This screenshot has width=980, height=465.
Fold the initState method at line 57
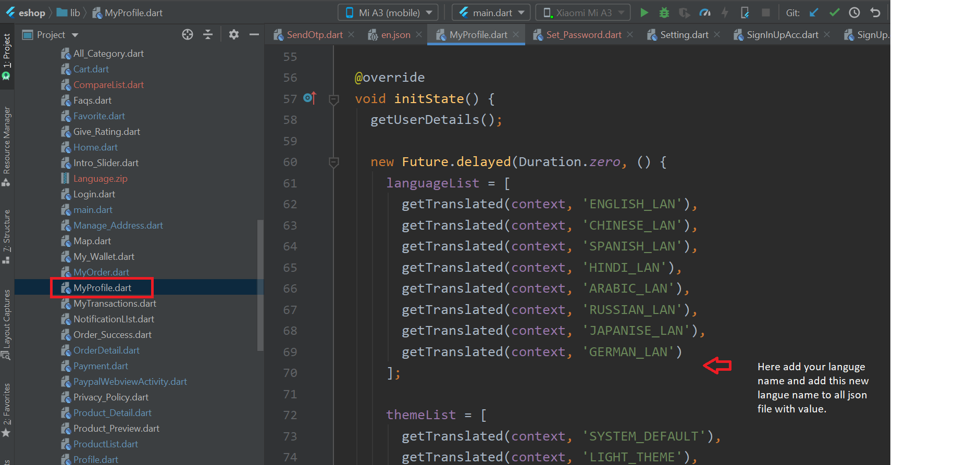(x=334, y=99)
